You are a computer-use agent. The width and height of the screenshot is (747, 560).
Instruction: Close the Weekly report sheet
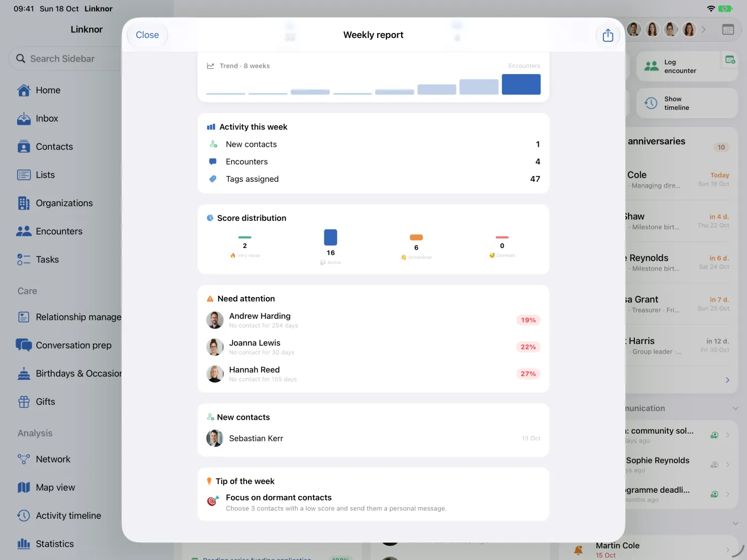click(147, 35)
